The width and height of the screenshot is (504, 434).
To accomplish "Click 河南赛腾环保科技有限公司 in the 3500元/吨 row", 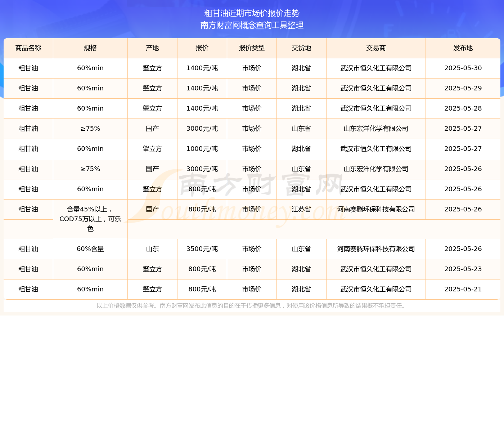I will (376, 249).
